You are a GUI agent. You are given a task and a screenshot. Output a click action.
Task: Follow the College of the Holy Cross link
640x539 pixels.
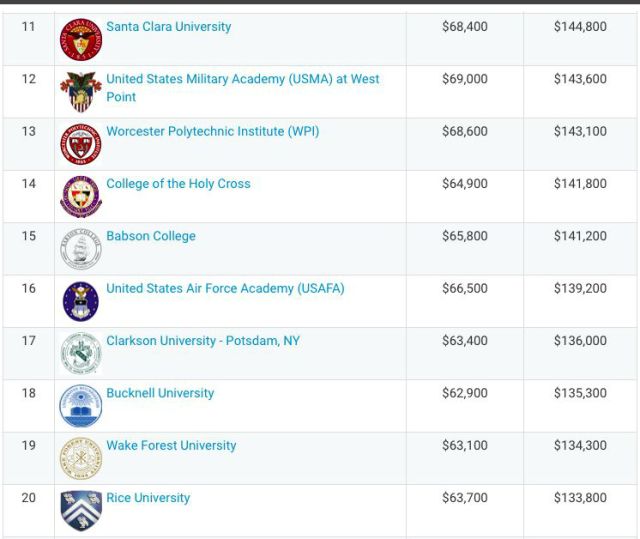[178, 184]
